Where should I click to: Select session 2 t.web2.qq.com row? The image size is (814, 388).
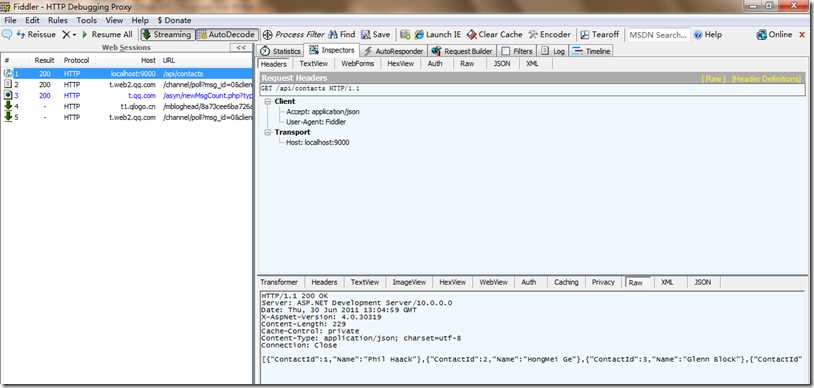pos(127,85)
